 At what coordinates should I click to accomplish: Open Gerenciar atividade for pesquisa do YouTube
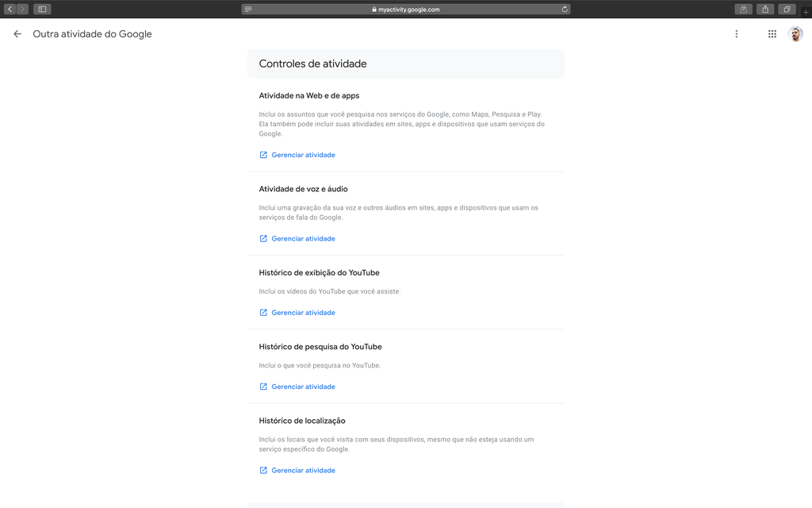click(x=303, y=387)
